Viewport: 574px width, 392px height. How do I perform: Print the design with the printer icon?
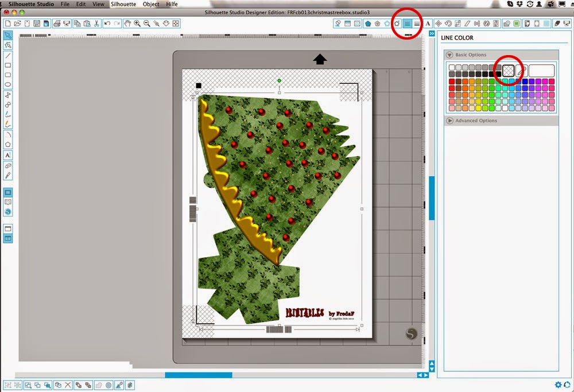pyautogui.click(x=57, y=24)
